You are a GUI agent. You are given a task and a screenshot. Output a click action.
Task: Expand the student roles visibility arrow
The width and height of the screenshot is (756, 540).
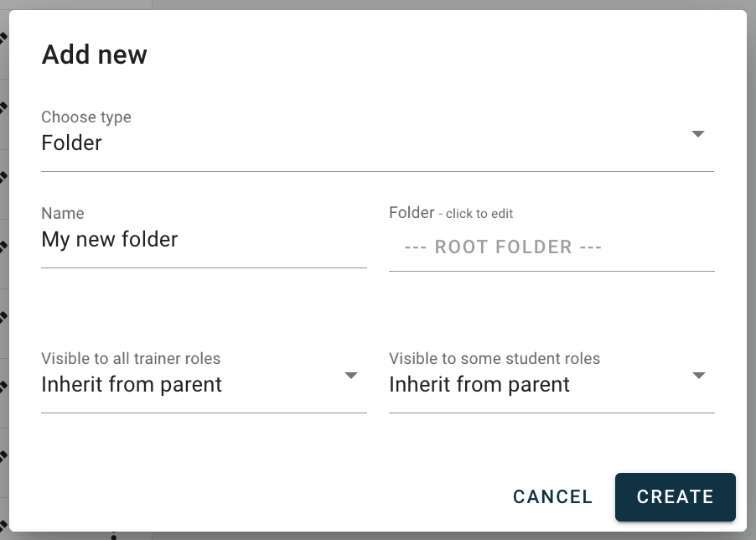coord(698,376)
